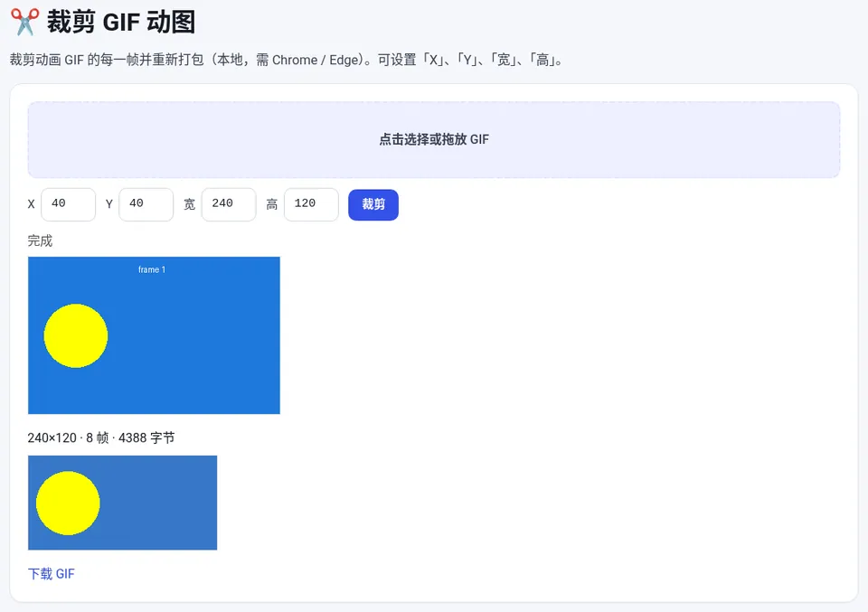Screen dimensions: 868x612
Task: Click the 宽 width input field
Action: (229, 204)
